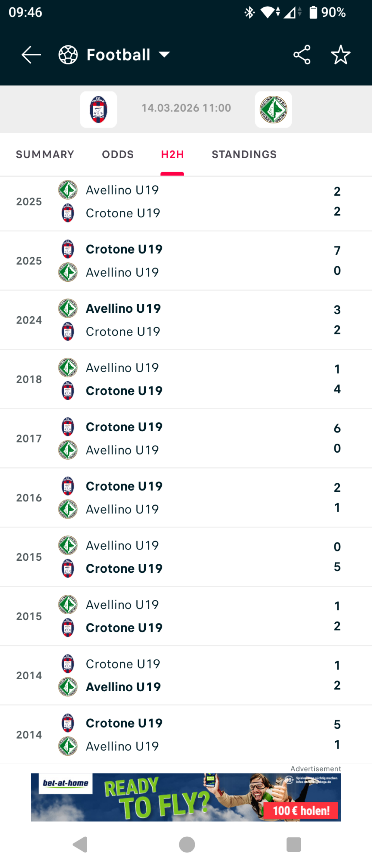Click the '100 € holen!' ad button
The image size is (372, 868).
[x=301, y=811]
